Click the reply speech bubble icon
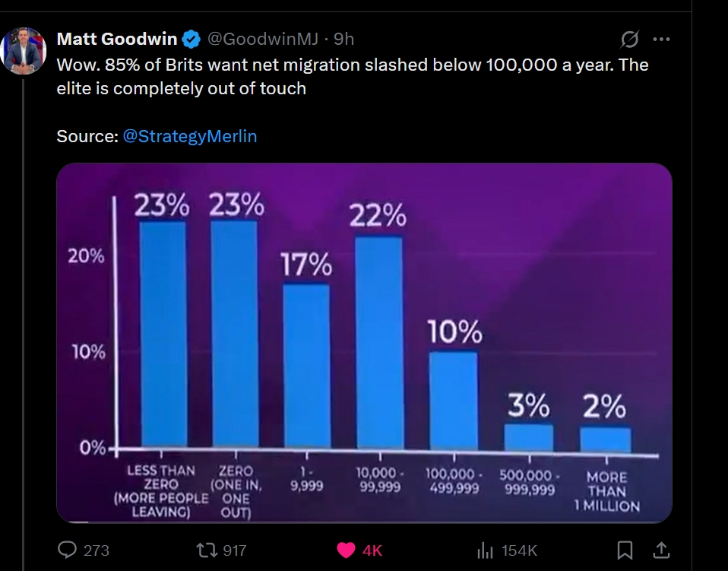Viewport: 728px width, 571px height. (x=68, y=550)
